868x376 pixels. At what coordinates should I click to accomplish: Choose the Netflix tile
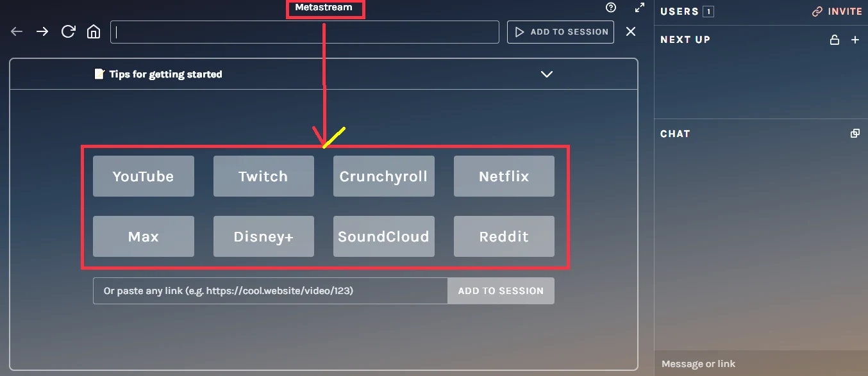tap(504, 176)
